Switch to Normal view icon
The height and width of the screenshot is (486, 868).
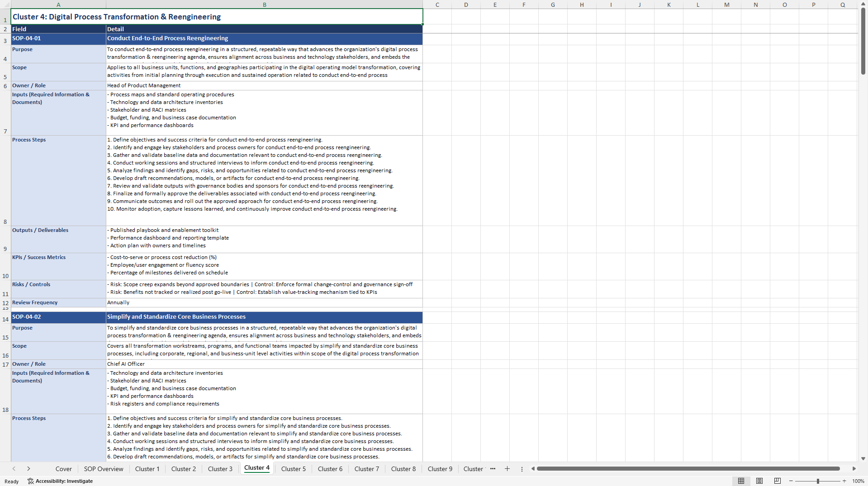pyautogui.click(x=741, y=481)
